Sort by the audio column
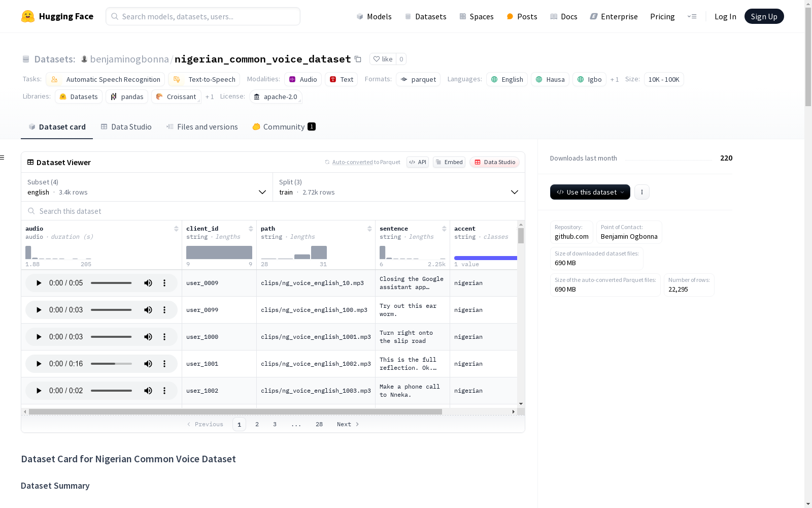The width and height of the screenshot is (812, 508). pos(176,229)
